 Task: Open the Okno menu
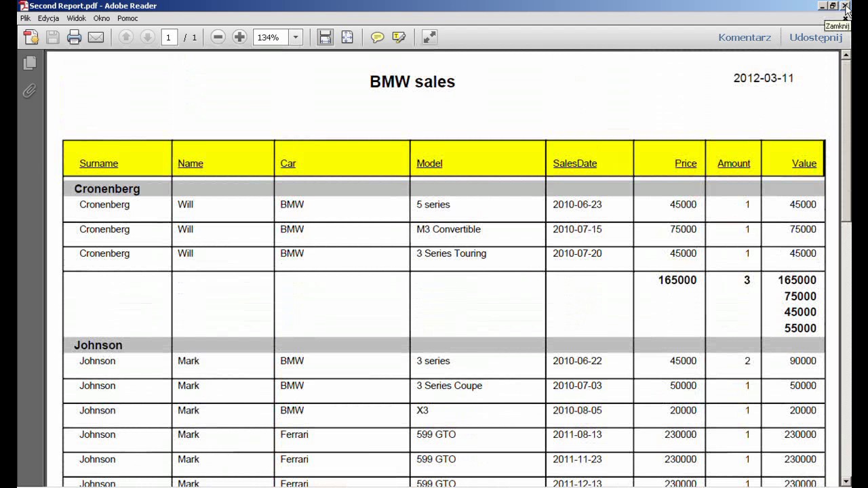coord(102,18)
